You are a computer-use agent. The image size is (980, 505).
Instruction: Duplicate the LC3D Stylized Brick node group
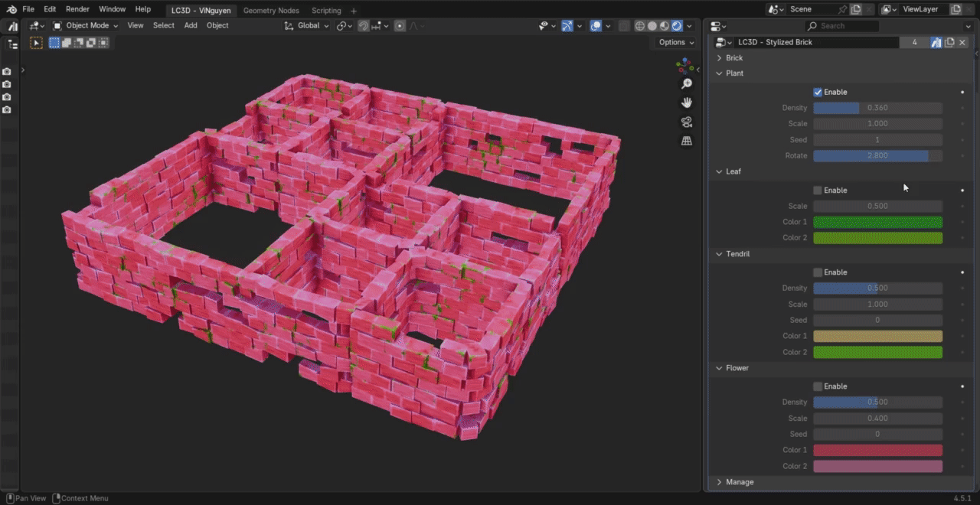[x=949, y=42]
